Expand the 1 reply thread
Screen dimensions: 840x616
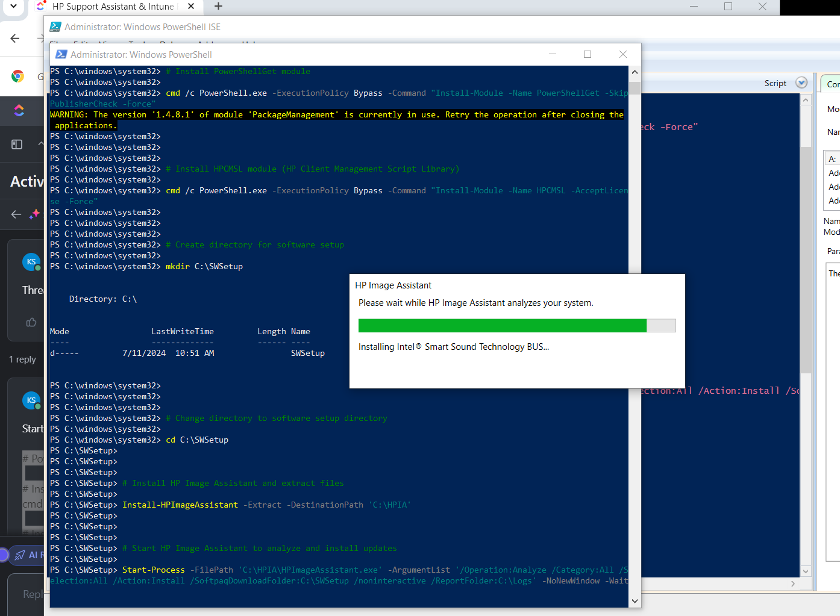coord(22,359)
